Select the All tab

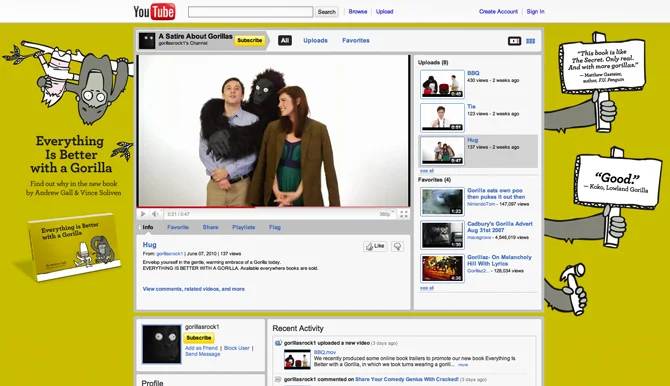pyautogui.click(x=285, y=41)
